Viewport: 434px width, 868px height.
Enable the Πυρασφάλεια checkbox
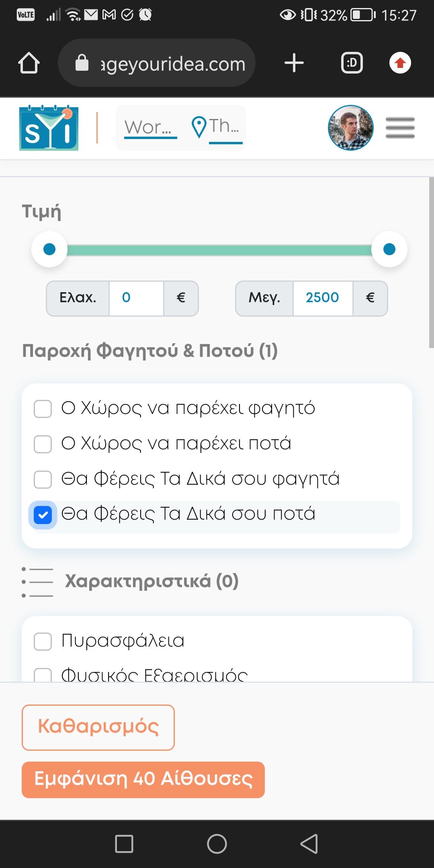[x=43, y=641]
